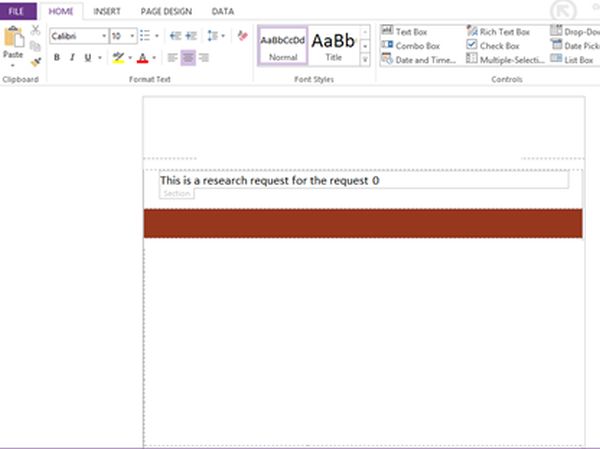Click the Cut scissors icon

pos(36,30)
